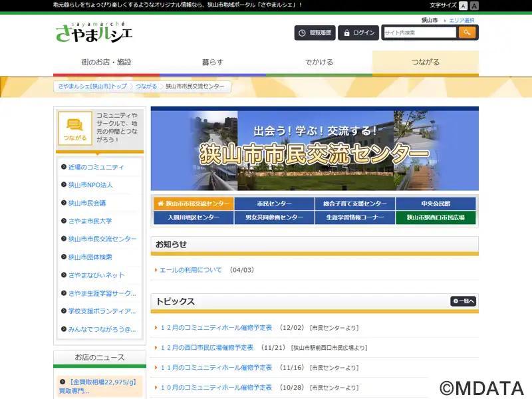Click the ログイン button with lock icon
532x399 pixels.
tap(358, 33)
